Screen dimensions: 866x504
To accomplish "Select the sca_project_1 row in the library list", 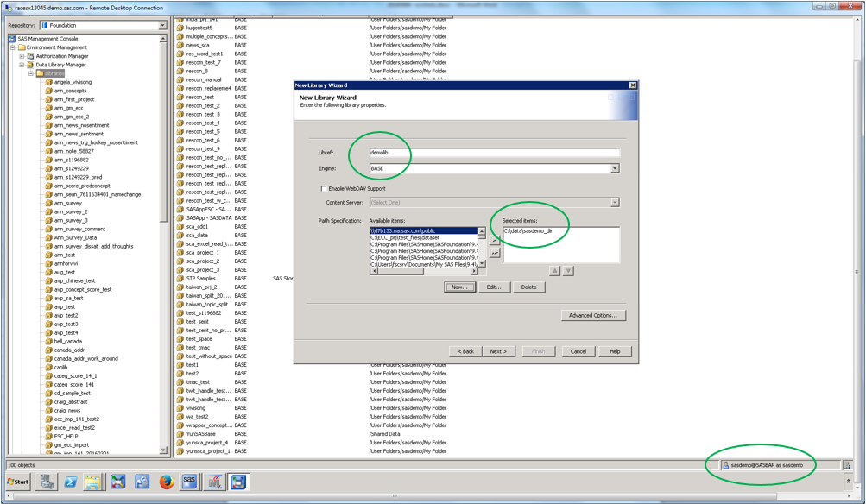I will 202,252.
